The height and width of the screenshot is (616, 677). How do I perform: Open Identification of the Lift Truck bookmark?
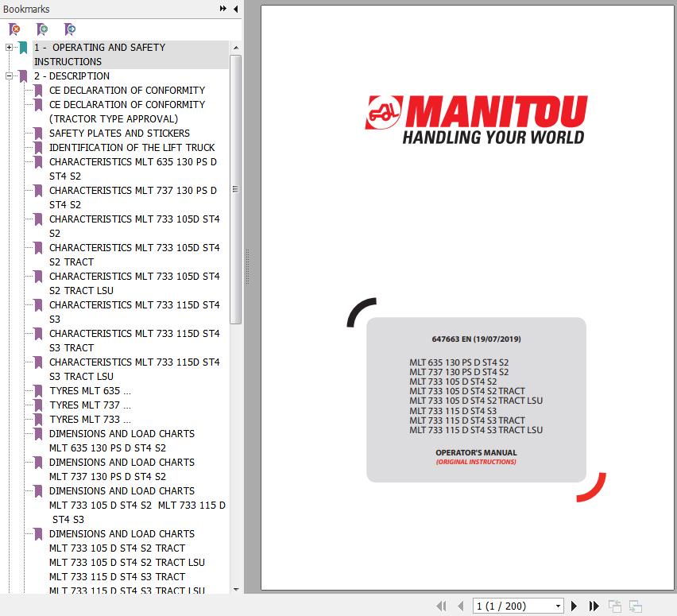[x=132, y=147]
